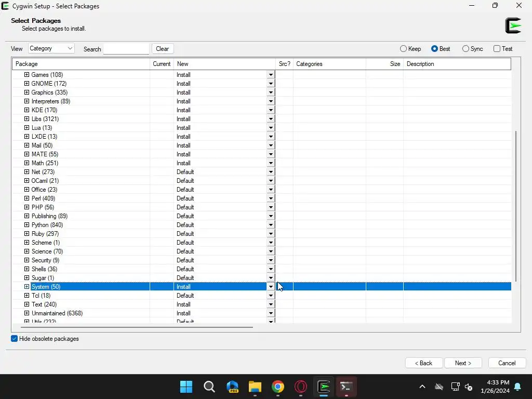Open the action dropdown for the Net row

tap(271, 172)
